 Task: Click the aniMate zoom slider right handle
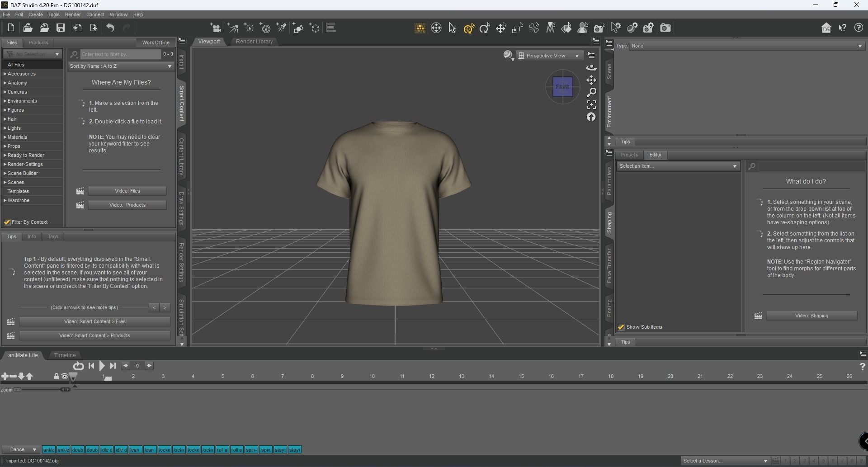coord(66,389)
